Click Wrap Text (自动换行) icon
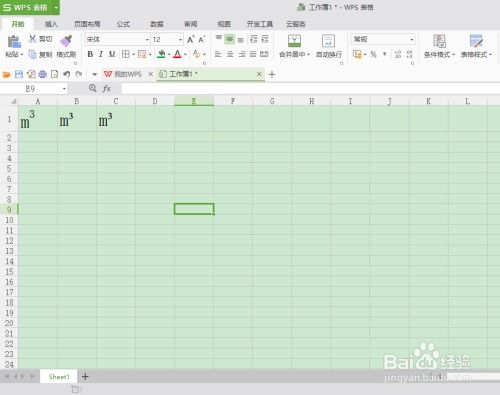This screenshot has width=500, height=395. point(328,41)
